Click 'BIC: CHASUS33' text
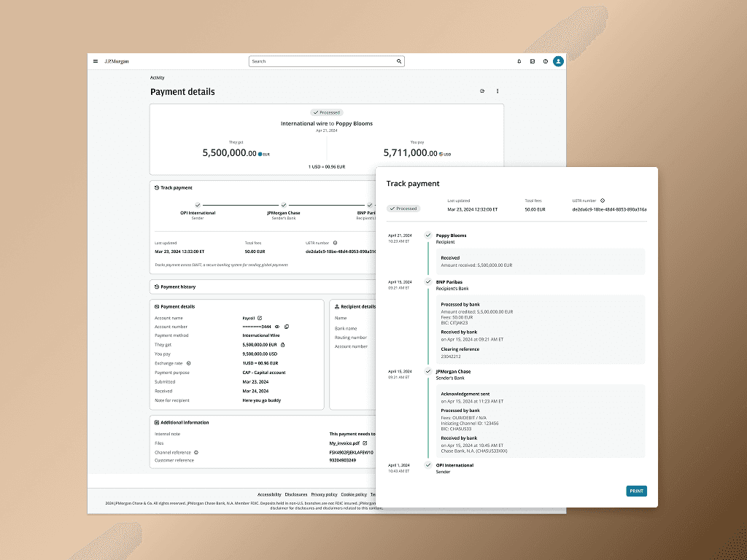The image size is (747, 560). [456, 429]
